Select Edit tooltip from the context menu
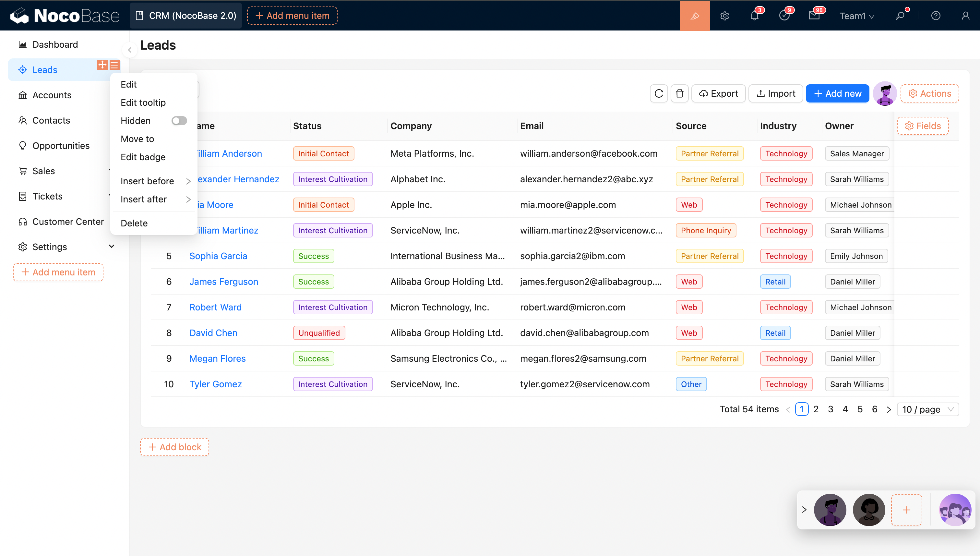The width and height of the screenshot is (980, 556). [x=143, y=102]
